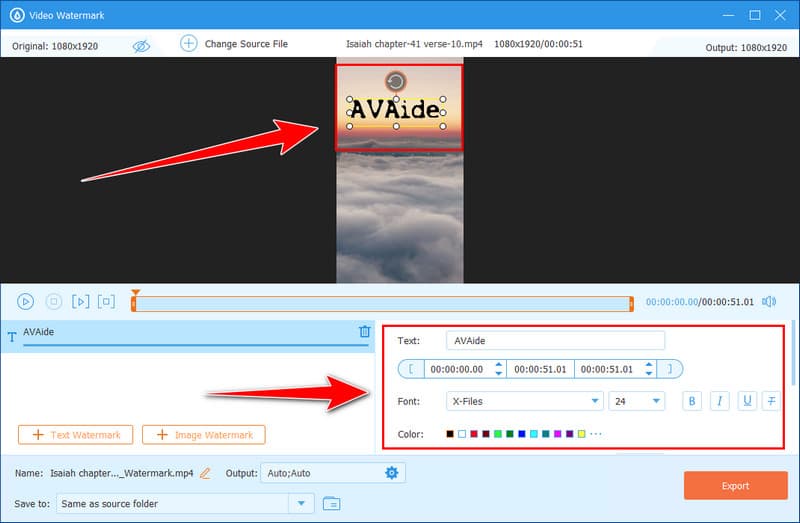
Task: Select the AVAide text watermark row
Action: pyautogui.click(x=188, y=336)
